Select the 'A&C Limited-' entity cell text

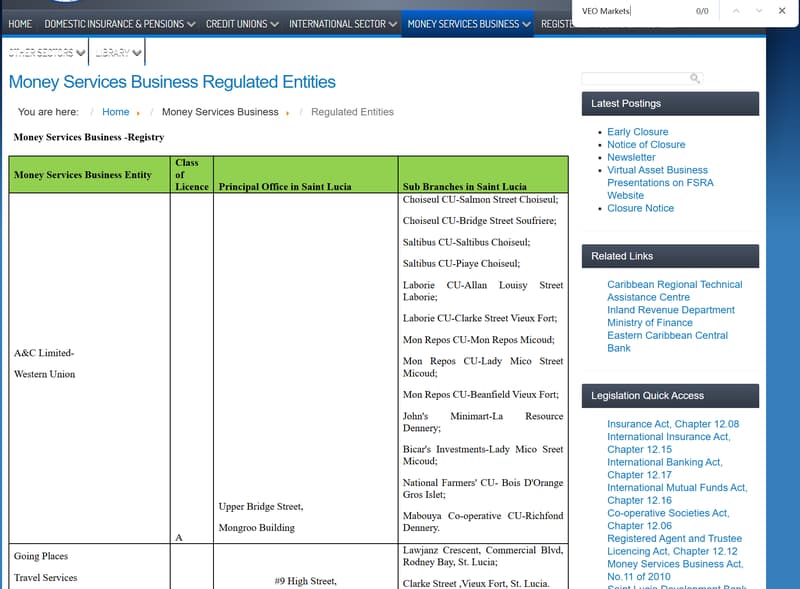[44, 353]
